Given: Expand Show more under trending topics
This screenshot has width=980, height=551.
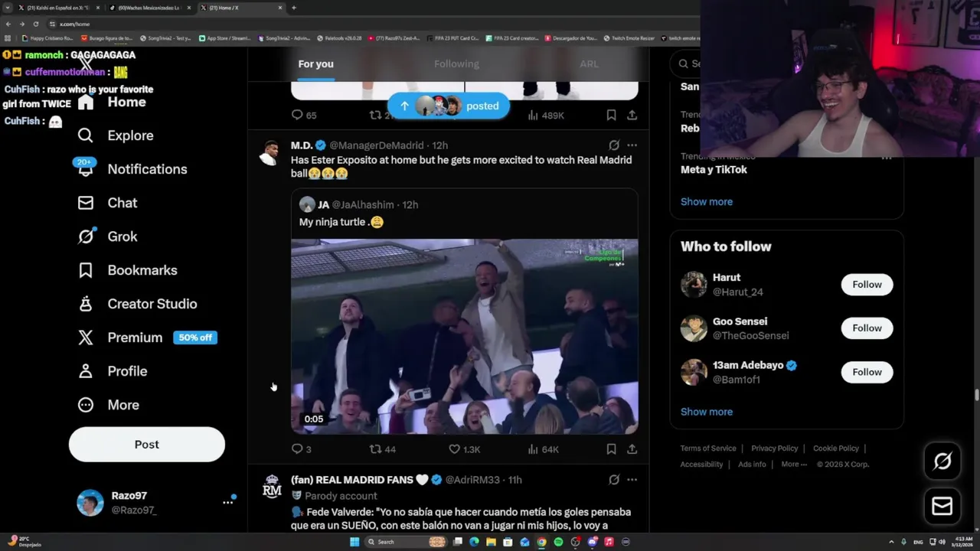Looking at the screenshot, I should coord(707,202).
